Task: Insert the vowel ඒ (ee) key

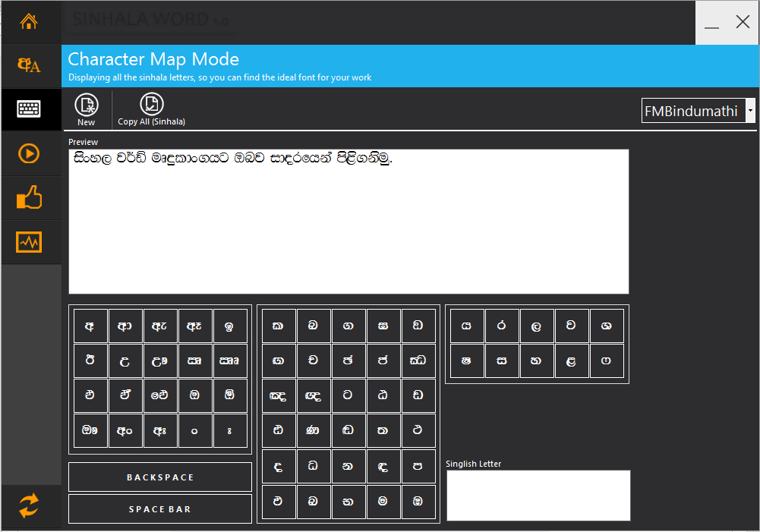Action: 125,395
